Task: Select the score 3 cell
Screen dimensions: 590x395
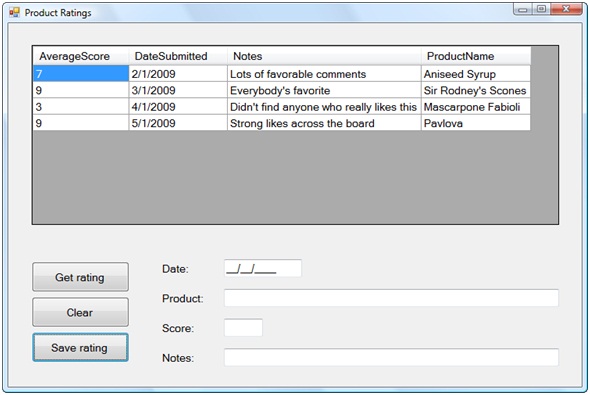Action: 81,107
